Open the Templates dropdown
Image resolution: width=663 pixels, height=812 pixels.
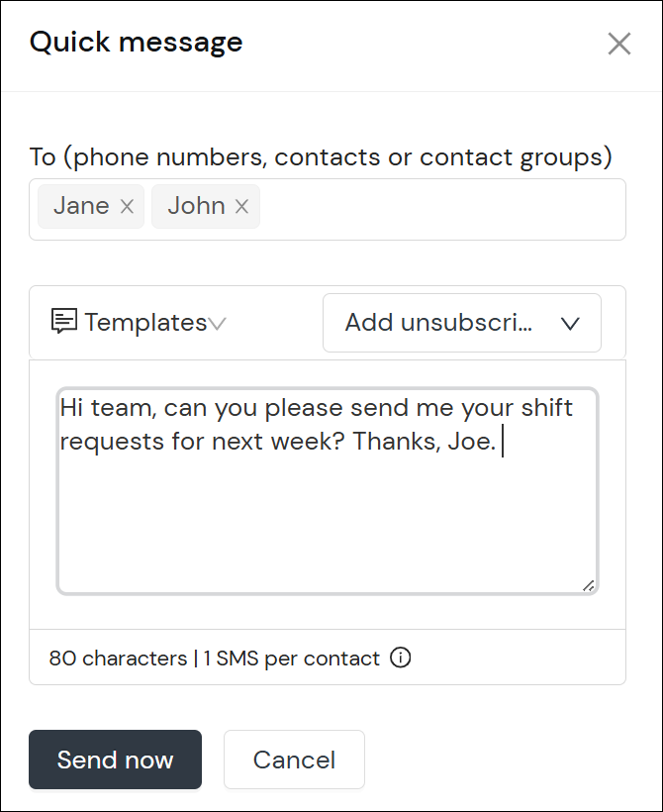click(x=139, y=322)
